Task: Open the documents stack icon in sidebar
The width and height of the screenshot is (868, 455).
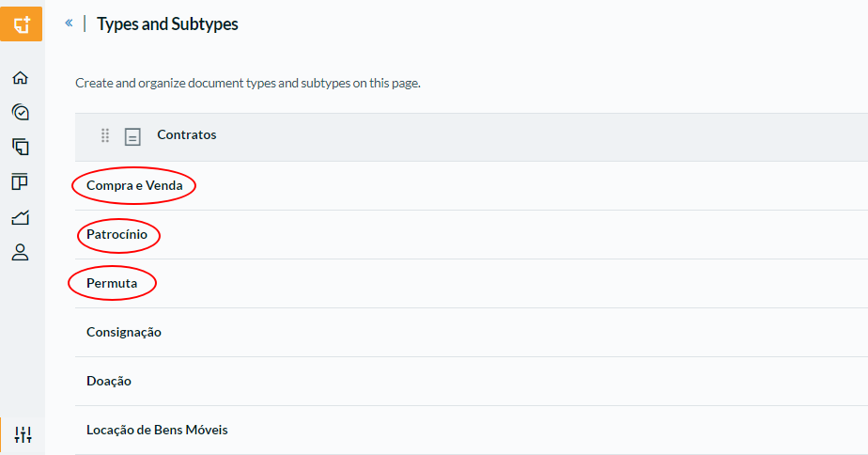Action: pos(21,147)
